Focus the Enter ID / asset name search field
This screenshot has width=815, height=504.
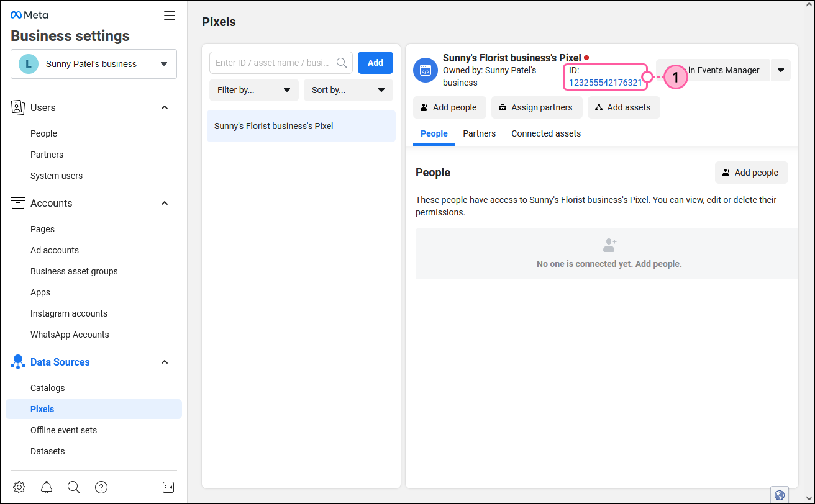(281, 63)
